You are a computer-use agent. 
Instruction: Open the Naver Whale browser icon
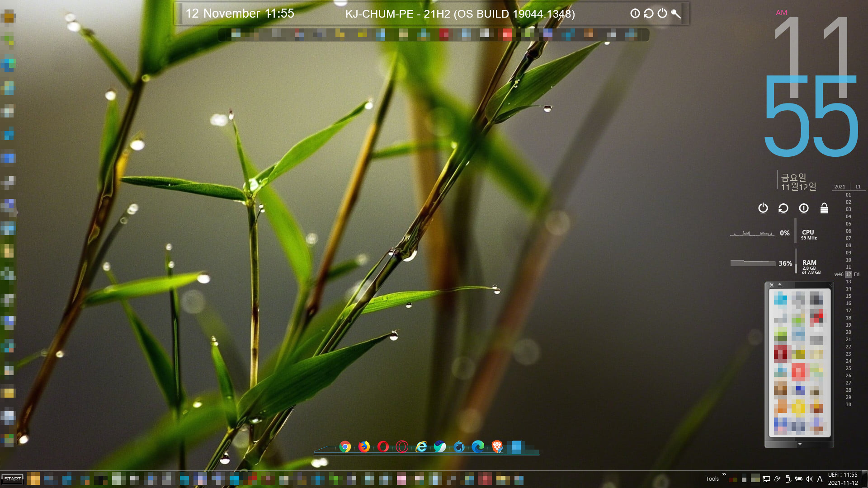[x=440, y=447]
